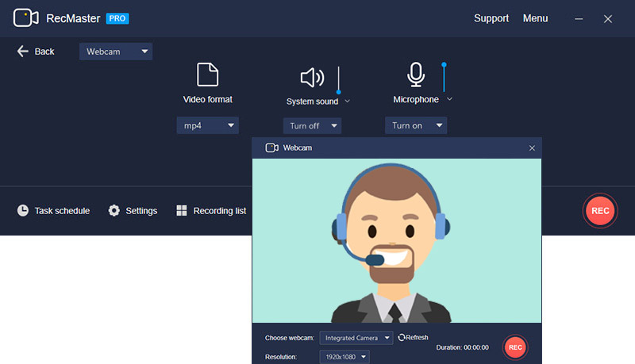Click the Video format file icon
This screenshot has width=635, height=364.
tap(207, 75)
